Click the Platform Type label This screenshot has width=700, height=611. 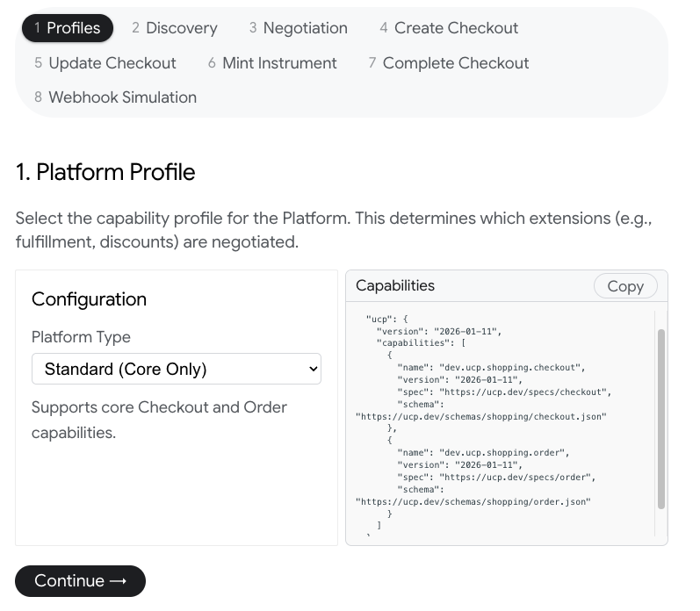click(81, 337)
